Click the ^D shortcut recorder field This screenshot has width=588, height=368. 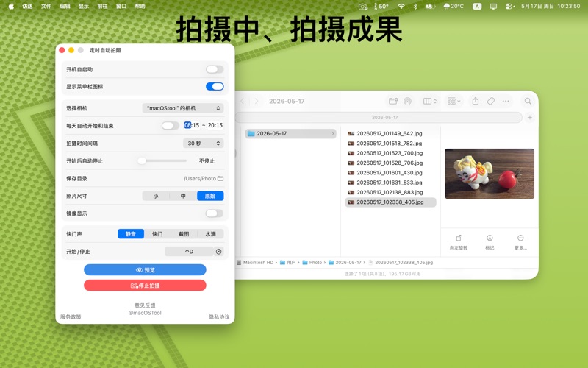(x=189, y=251)
